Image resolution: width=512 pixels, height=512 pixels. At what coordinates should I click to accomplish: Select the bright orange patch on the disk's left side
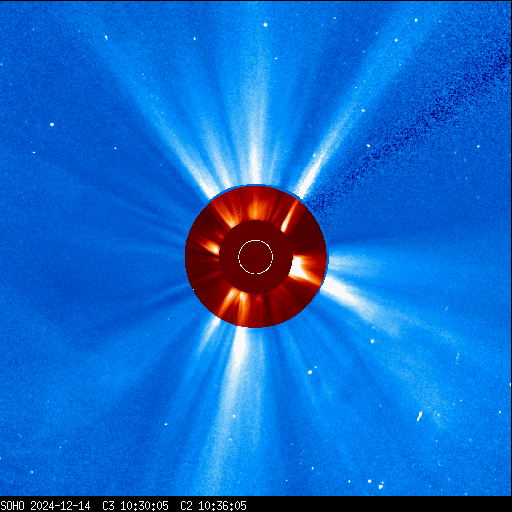point(211,247)
